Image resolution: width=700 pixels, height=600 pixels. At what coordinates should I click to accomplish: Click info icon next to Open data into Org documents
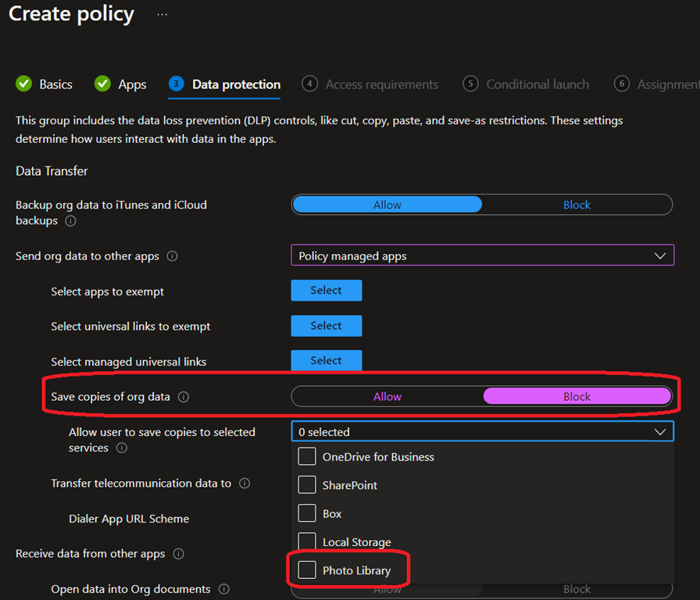[x=224, y=589]
